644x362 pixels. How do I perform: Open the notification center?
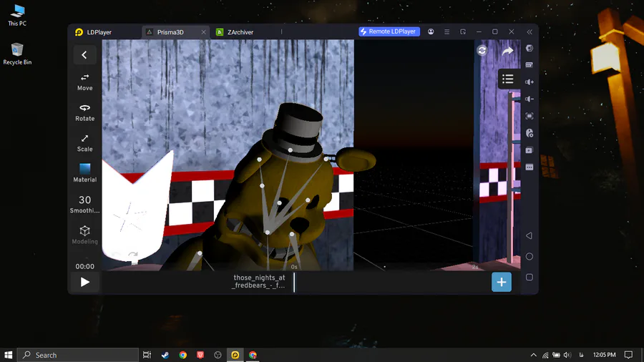pos(628,355)
